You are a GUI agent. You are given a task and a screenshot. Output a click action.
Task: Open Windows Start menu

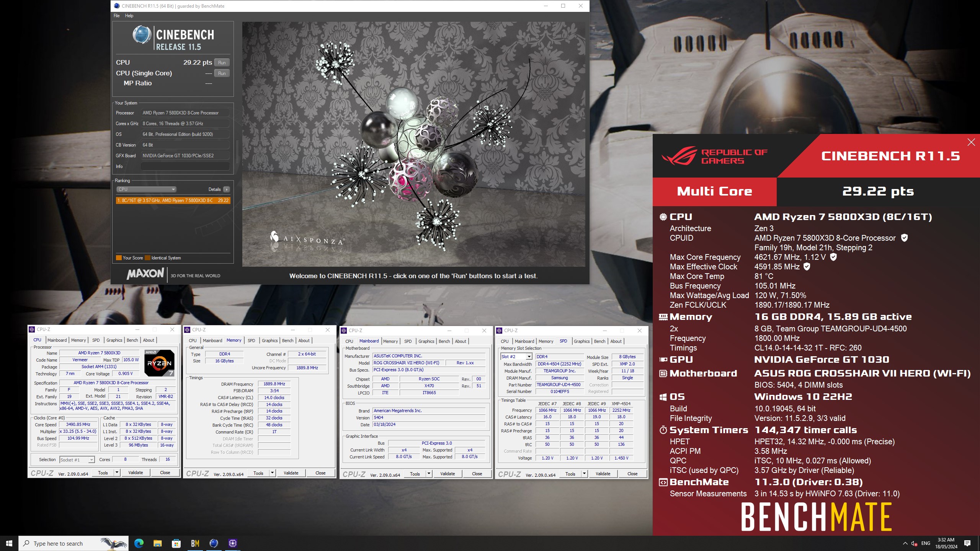(9, 543)
